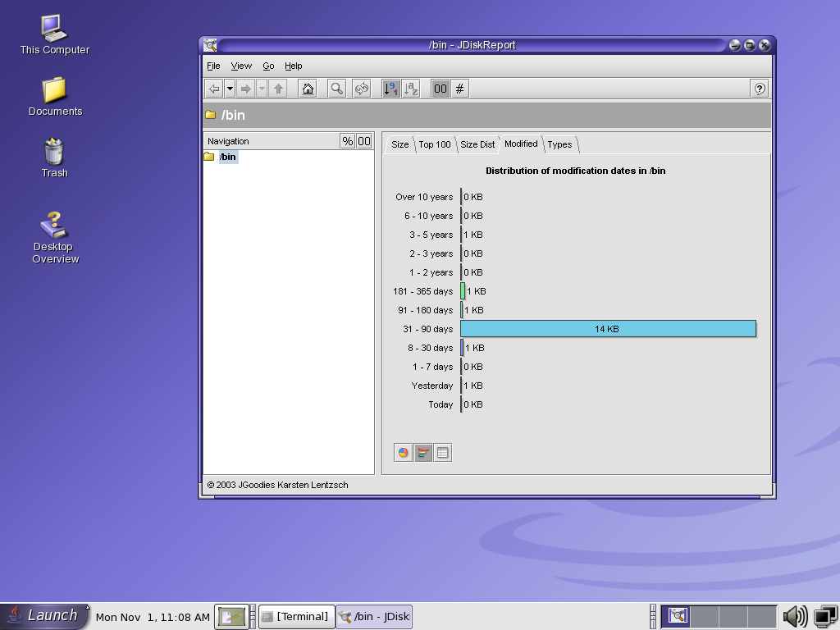The height and width of the screenshot is (630, 840).
Task: Toggle percent display in Navigation panel
Action: [348, 141]
